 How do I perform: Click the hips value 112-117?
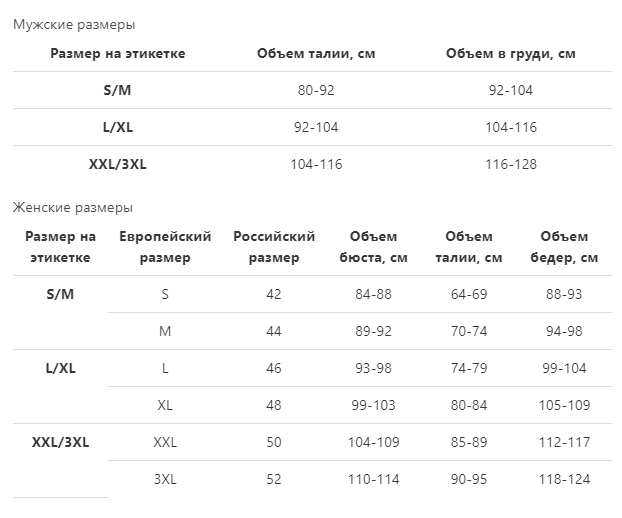point(564,442)
